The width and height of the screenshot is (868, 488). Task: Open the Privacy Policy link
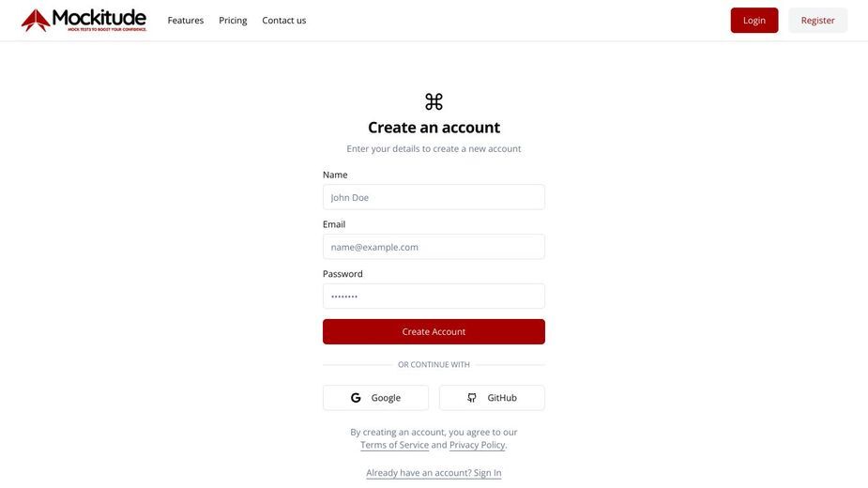(478, 445)
